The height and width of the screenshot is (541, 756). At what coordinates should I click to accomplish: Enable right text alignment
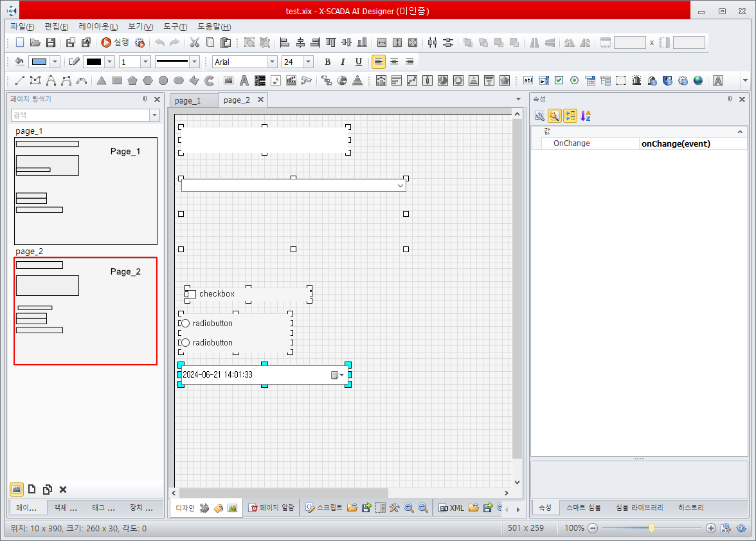[x=410, y=62]
